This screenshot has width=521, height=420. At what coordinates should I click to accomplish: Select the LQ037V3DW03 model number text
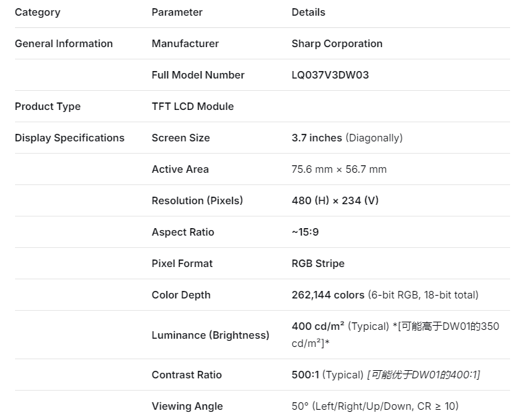(330, 75)
